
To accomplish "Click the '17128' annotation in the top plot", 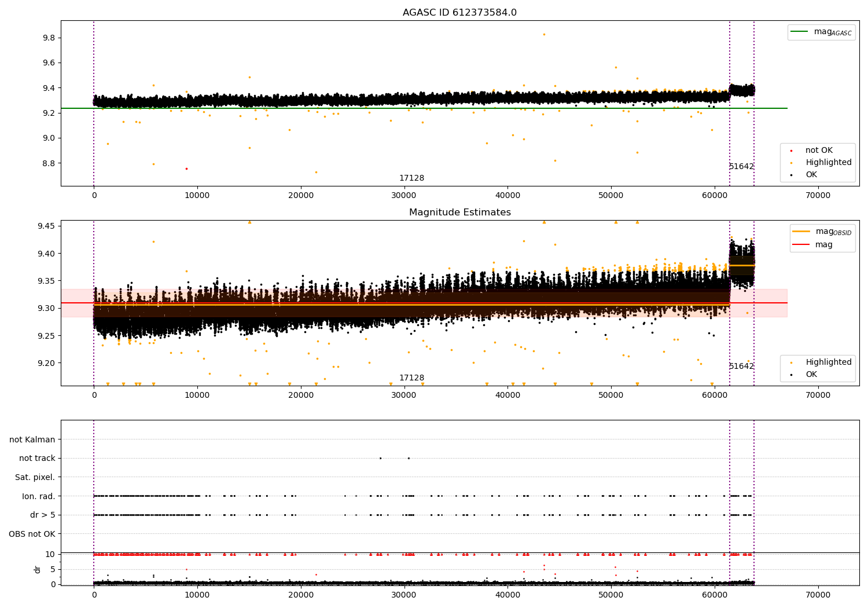I will (411, 178).
